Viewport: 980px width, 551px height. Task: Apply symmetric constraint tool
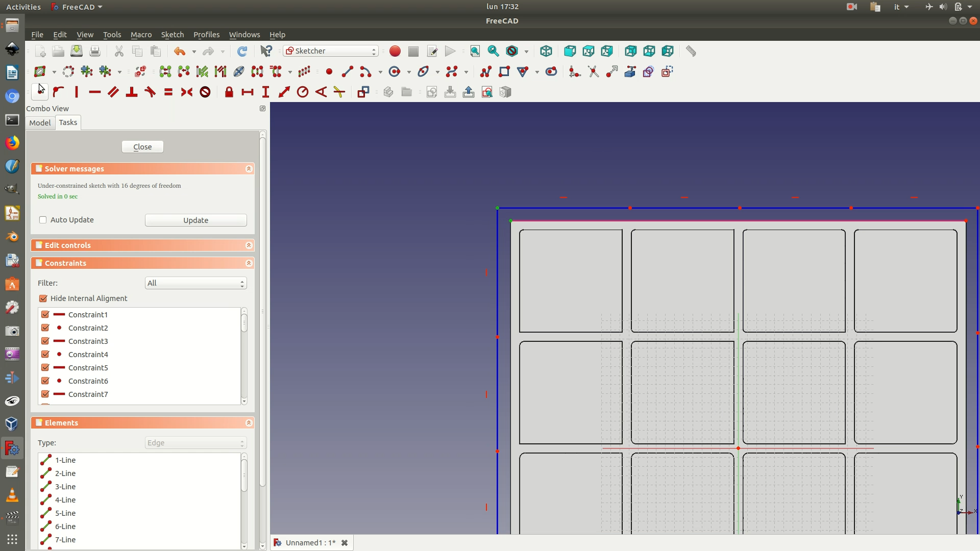187,92
